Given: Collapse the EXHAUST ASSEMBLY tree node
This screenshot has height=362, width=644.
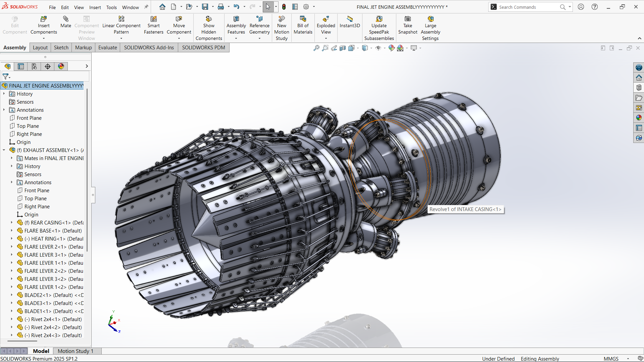Looking at the screenshot, I should pyautogui.click(x=4, y=150).
